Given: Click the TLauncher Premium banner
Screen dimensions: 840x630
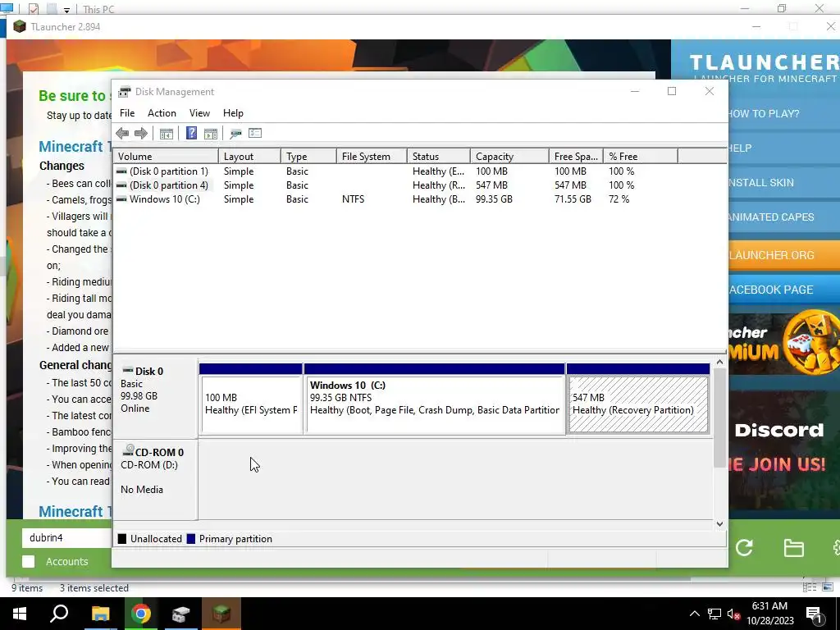Looking at the screenshot, I should click(x=783, y=343).
